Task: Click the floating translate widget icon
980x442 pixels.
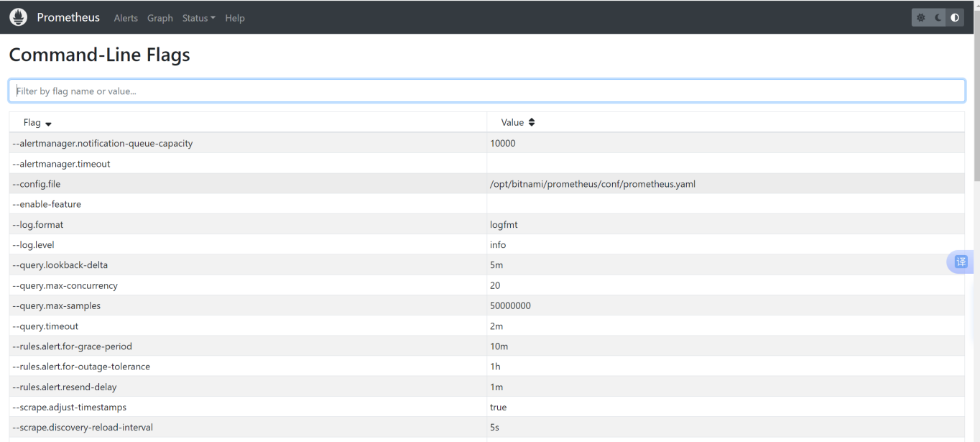Action: point(961,262)
